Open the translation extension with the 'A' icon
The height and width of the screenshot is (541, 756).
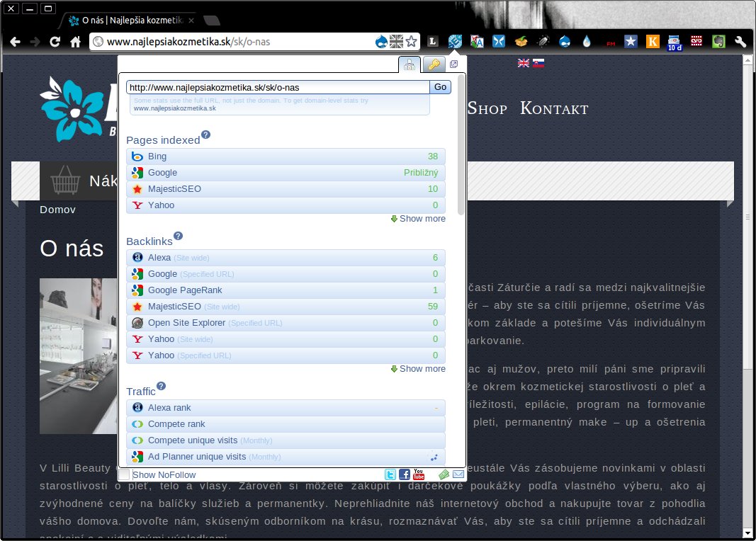click(477, 42)
